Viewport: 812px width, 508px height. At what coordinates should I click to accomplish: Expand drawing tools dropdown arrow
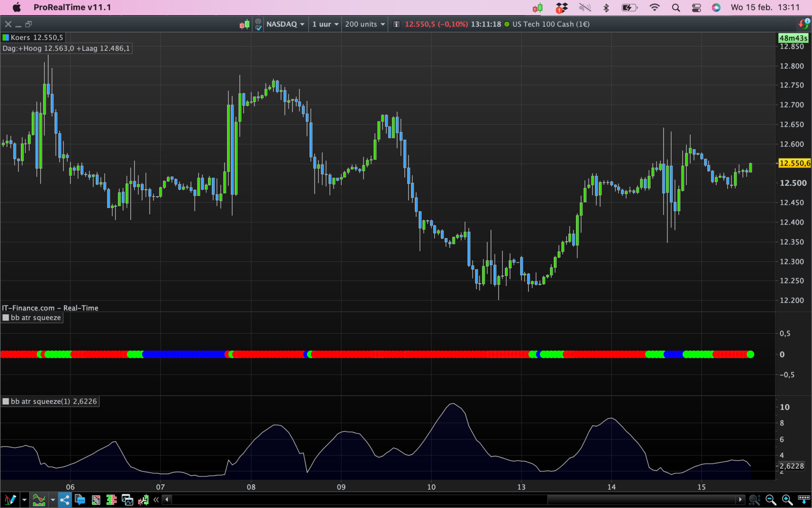[24, 500]
